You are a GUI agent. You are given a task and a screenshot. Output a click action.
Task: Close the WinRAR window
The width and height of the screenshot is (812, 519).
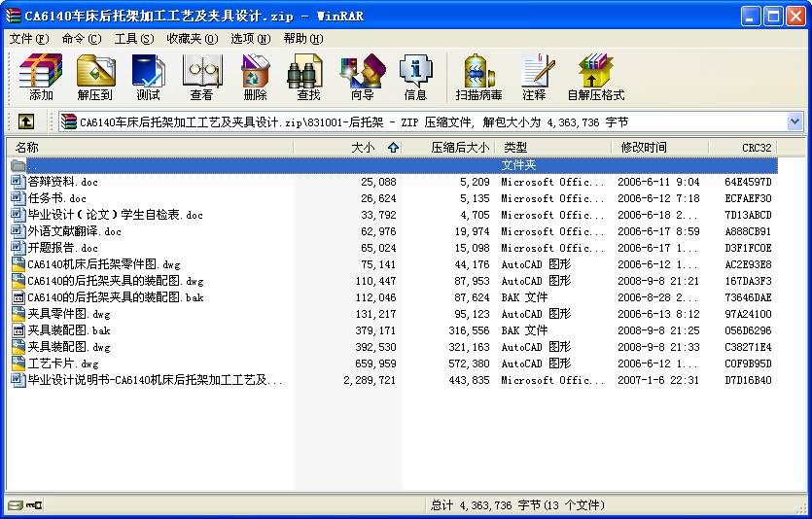point(795,16)
